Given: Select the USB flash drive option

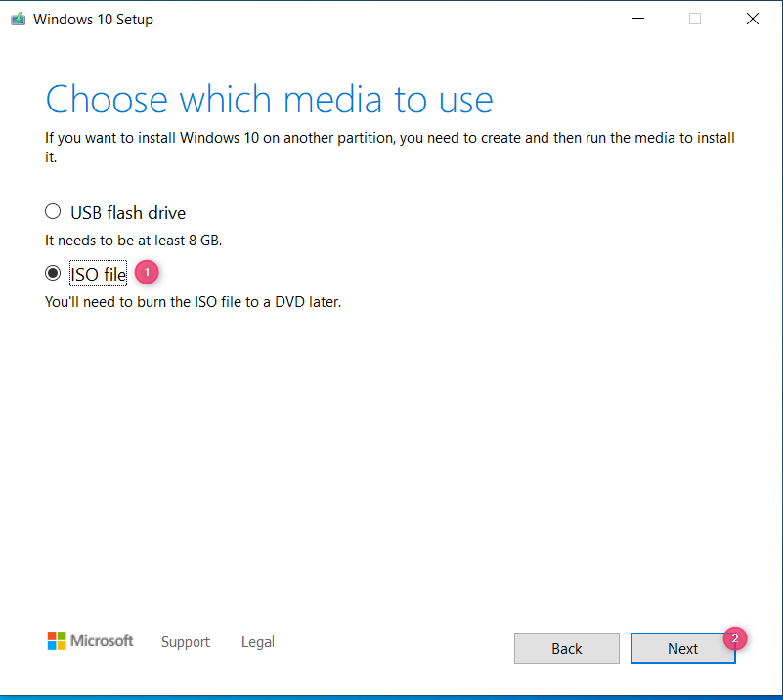Looking at the screenshot, I should pos(53,212).
